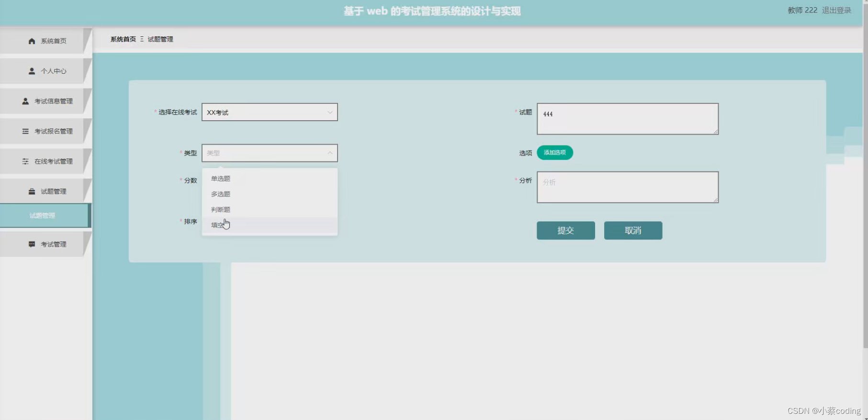Click the person icon beside 个人中心

(x=32, y=71)
